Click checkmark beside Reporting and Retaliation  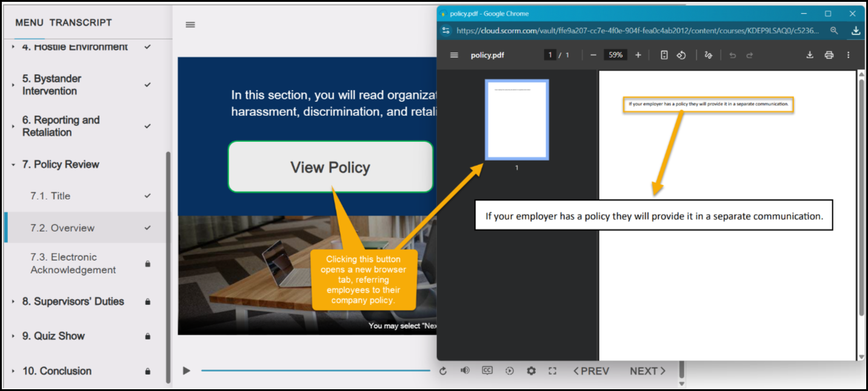(147, 126)
